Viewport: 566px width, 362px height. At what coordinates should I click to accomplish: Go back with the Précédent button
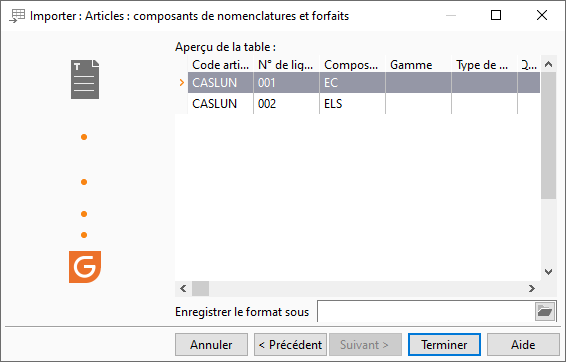click(x=290, y=345)
